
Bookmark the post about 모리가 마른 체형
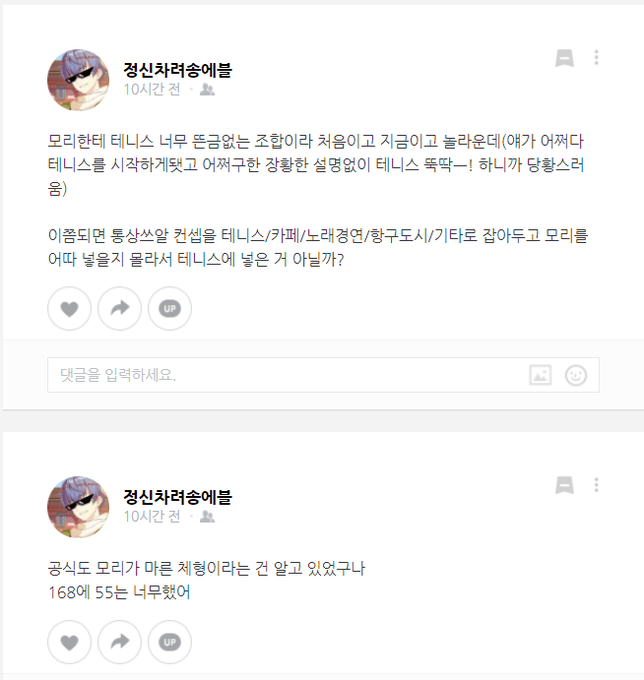pos(565,485)
